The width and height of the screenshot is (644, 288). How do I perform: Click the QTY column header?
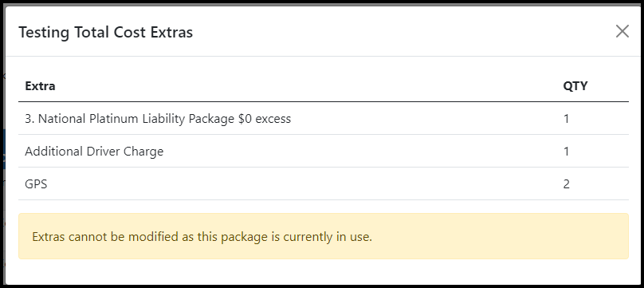[x=575, y=86]
